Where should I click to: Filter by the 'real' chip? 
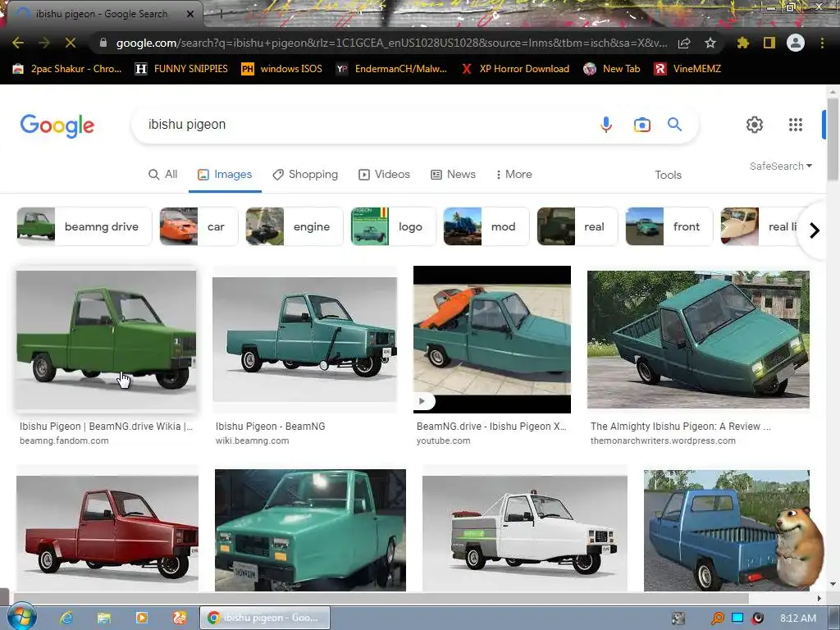tap(577, 226)
